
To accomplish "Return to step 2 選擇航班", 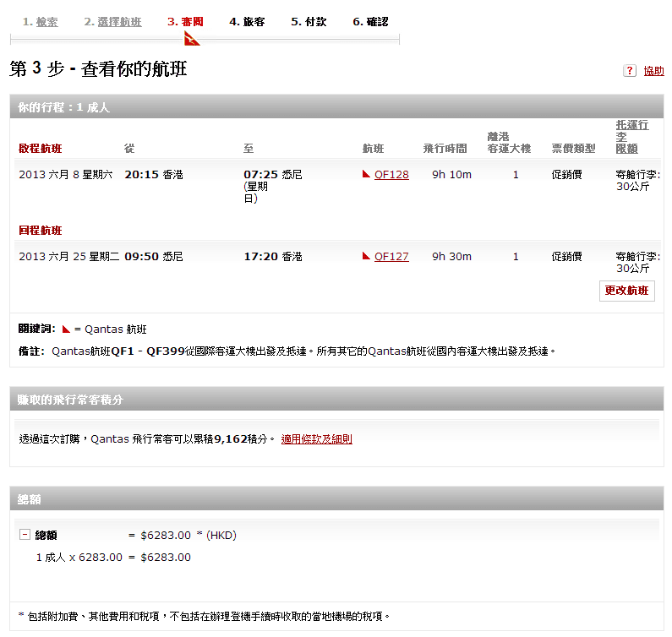I will click(x=112, y=22).
